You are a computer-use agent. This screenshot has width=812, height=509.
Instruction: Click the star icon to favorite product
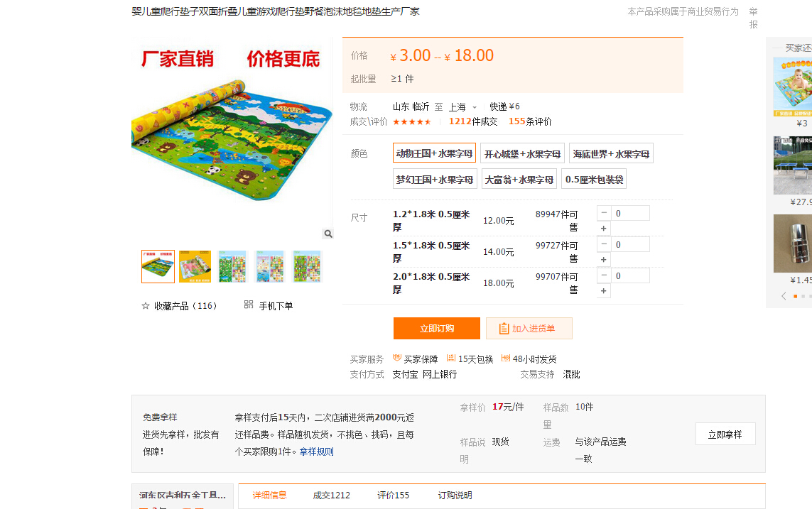[146, 306]
